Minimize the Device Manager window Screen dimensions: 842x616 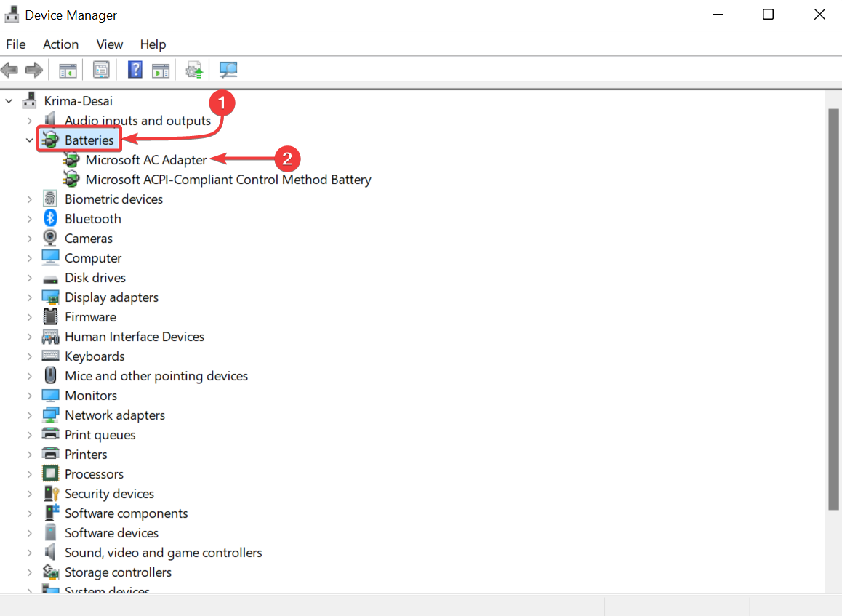[718, 15]
